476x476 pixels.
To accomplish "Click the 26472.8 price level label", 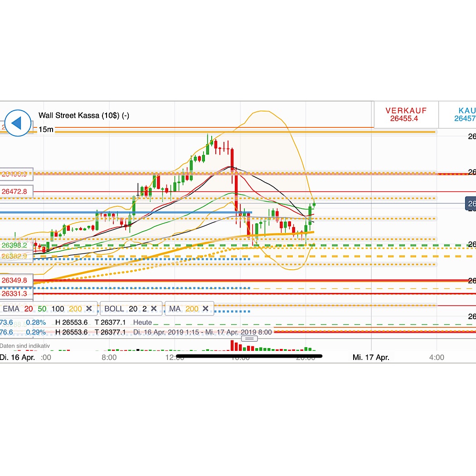I will coord(15,191).
